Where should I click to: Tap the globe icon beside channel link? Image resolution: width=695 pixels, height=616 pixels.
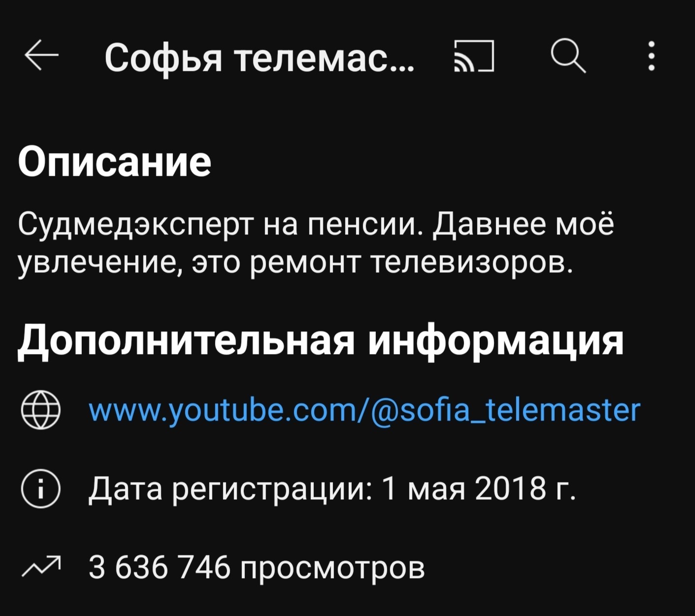click(x=41, y=410)
